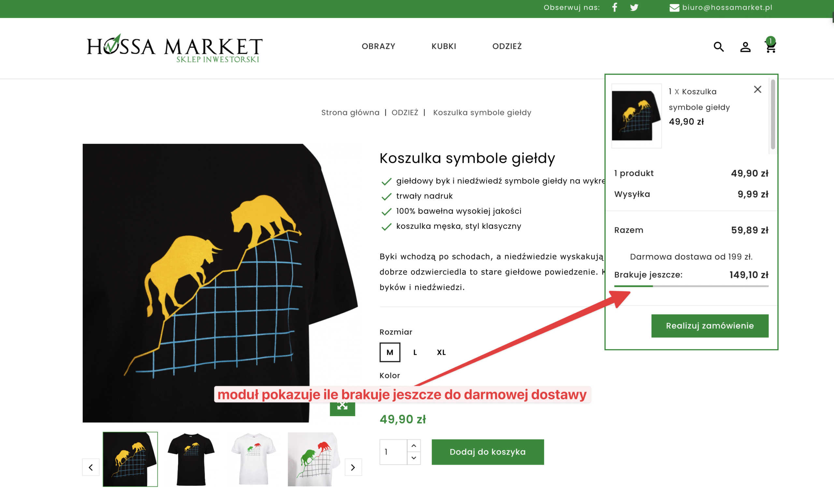Increase quantity with the up arrow
Screen dimensions: 834x504
(414, 446)
